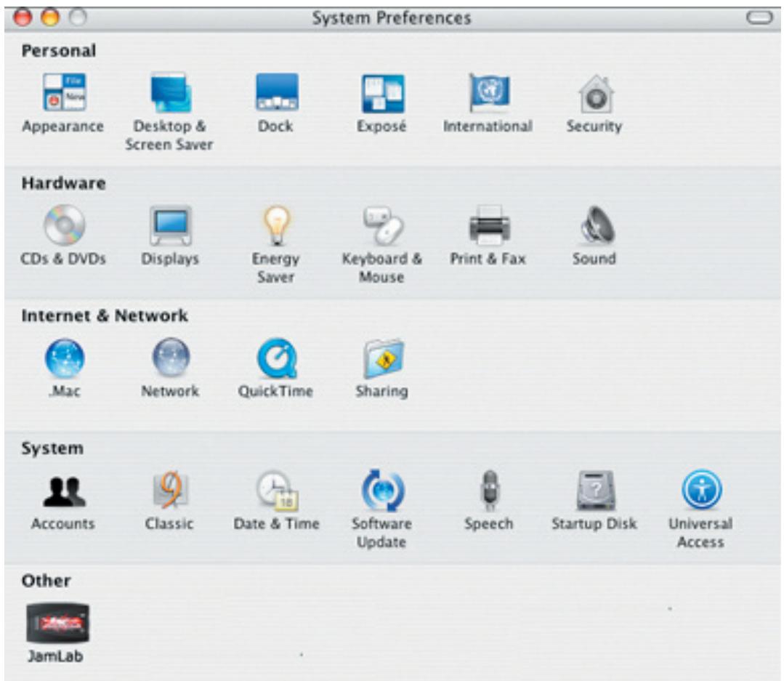Open Energy Saver light bulb icon
This screenshot has height=681, width=784.
point(277,225)
